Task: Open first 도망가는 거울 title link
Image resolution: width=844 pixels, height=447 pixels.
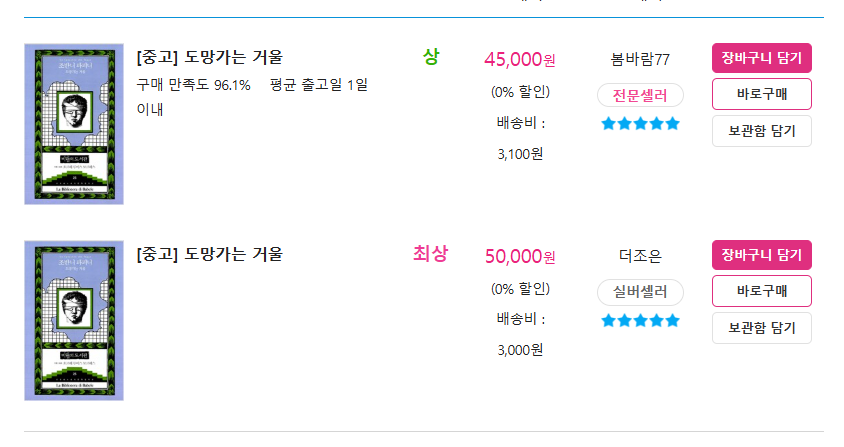Action: 209,57
